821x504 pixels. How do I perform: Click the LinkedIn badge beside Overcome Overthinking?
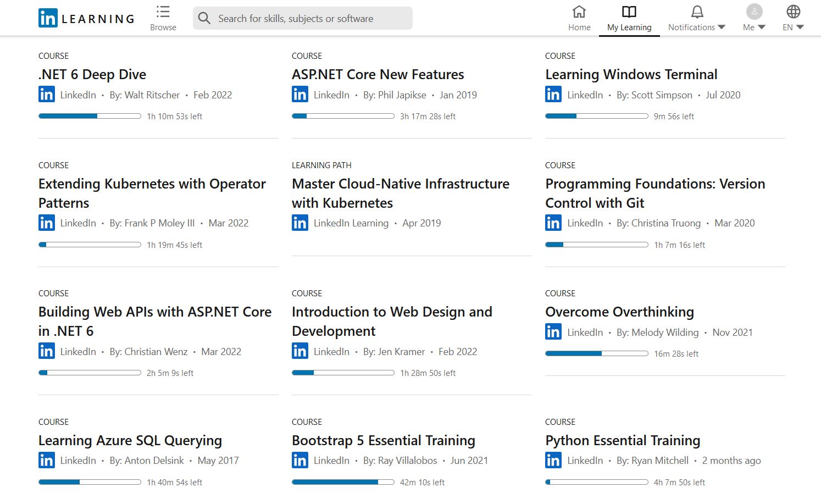pyautogui.click(x=553, y=331)
